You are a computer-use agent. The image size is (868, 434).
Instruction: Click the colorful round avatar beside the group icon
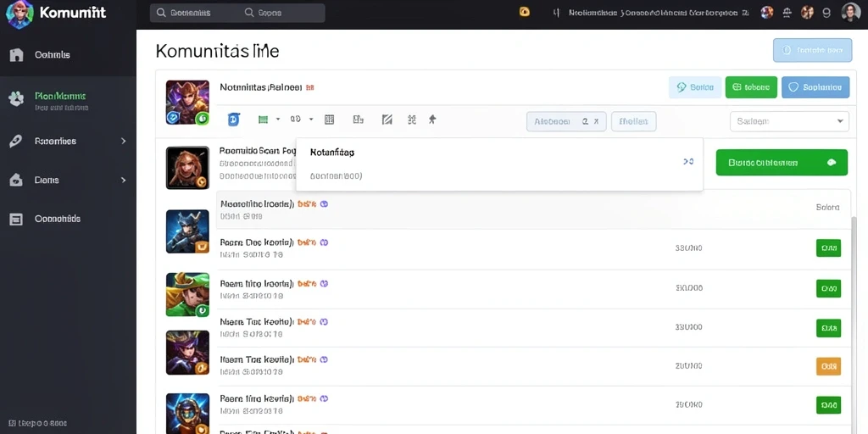click(766, 13)
